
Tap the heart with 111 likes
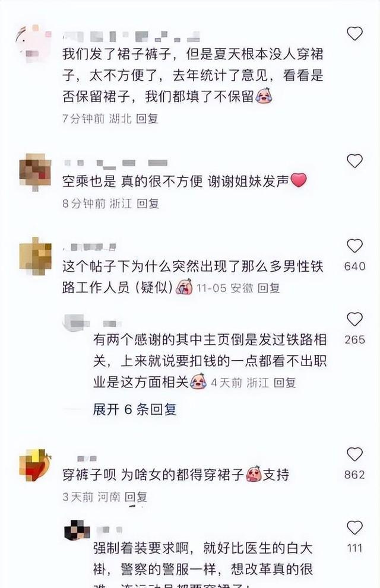[x=354, y=527]
